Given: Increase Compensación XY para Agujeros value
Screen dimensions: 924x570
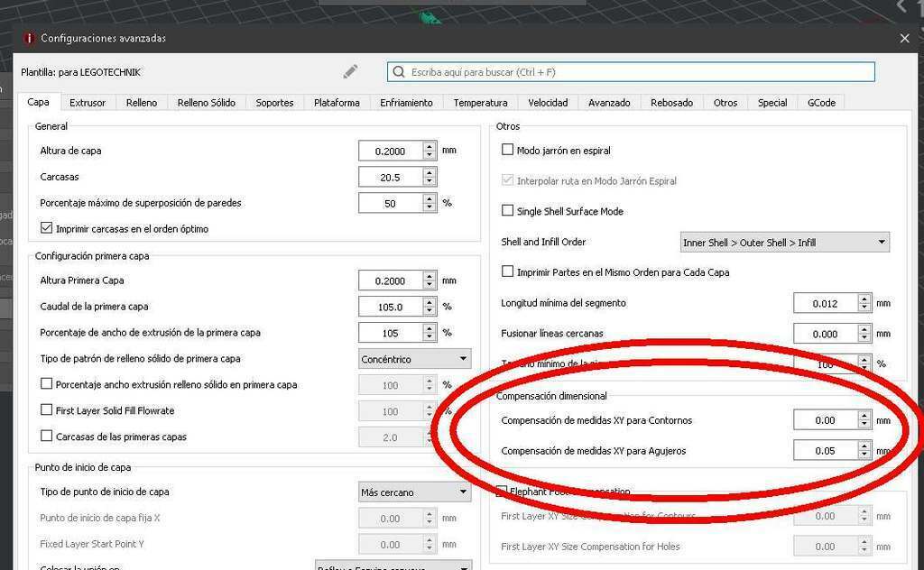Looking at the screenshot, I should (x=864, y=446).
